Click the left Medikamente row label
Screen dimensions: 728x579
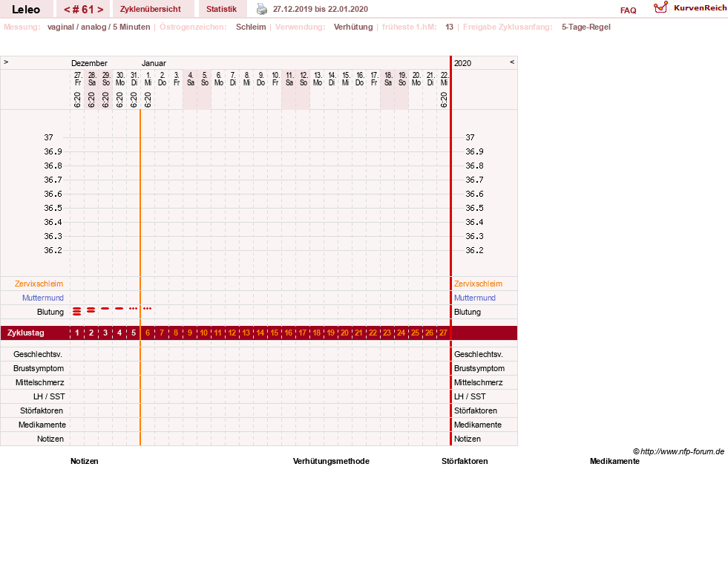[42, 425]
